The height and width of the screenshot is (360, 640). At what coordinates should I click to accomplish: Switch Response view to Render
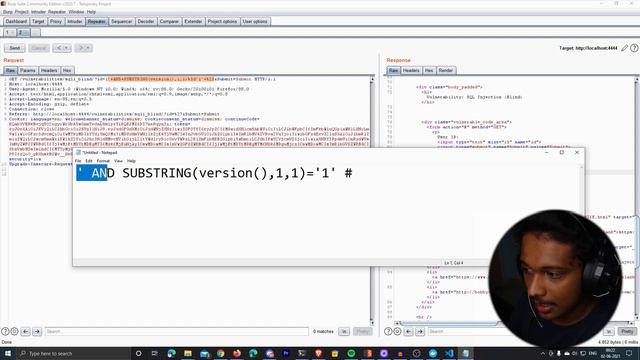(446, 71)
